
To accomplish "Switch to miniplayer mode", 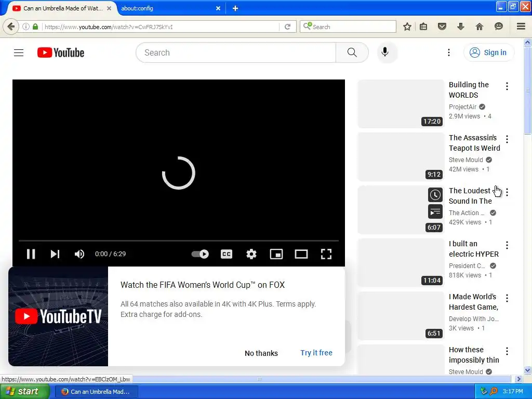I will 276,254.
